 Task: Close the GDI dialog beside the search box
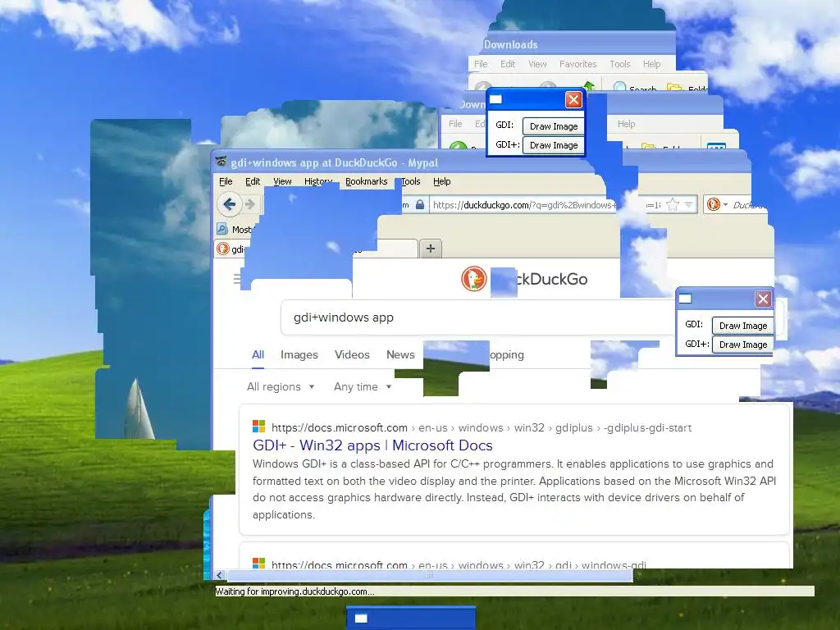click(764, 299)
